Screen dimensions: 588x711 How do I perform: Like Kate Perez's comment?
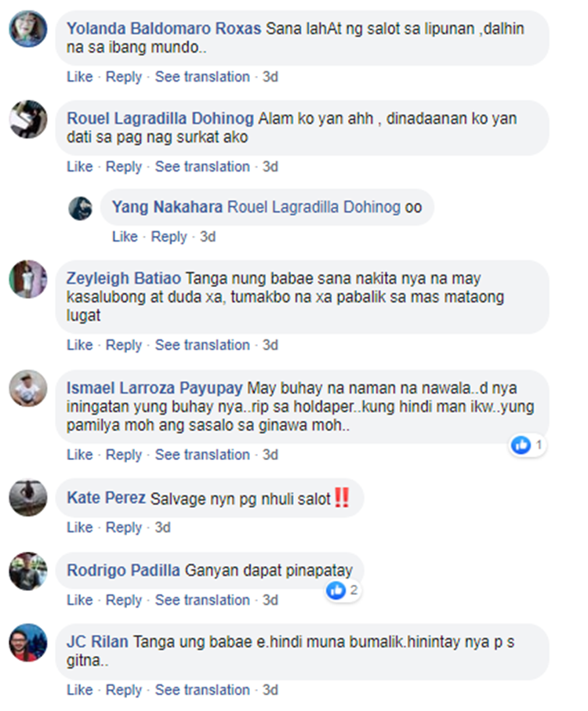pos(80,528)
